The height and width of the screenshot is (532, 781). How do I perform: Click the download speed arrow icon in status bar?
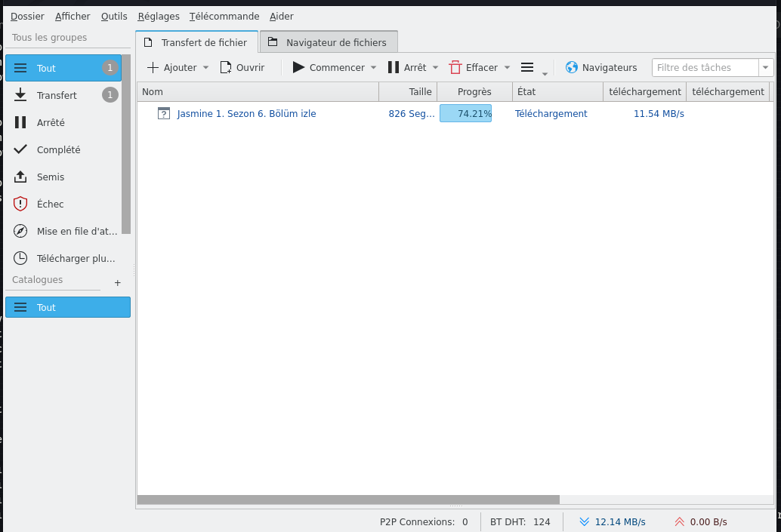pyautogui.click(x=585, y=521)
